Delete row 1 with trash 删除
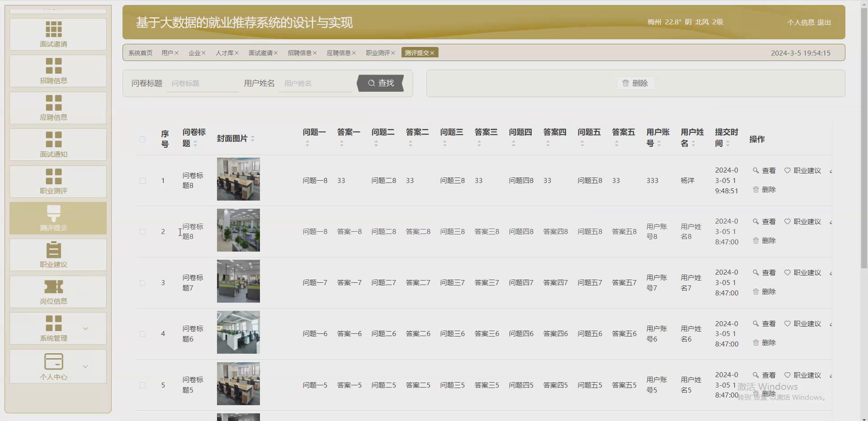868x421 pixels. click(764, 190)
